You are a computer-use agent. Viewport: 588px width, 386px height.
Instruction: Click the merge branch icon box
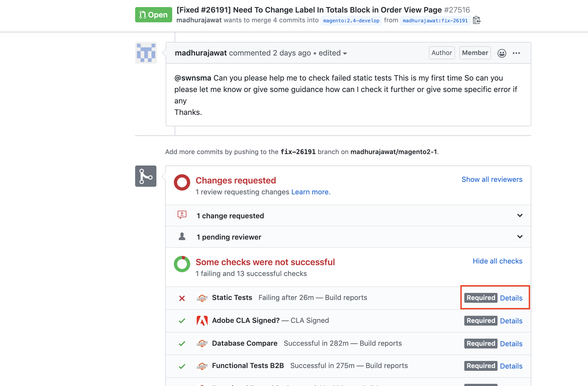(x=146, y=176)
